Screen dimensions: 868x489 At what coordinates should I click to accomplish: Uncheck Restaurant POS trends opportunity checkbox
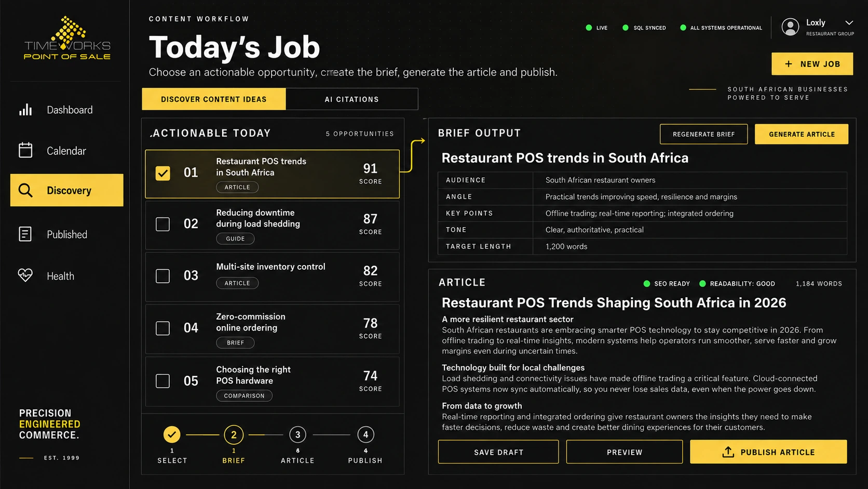162,173
